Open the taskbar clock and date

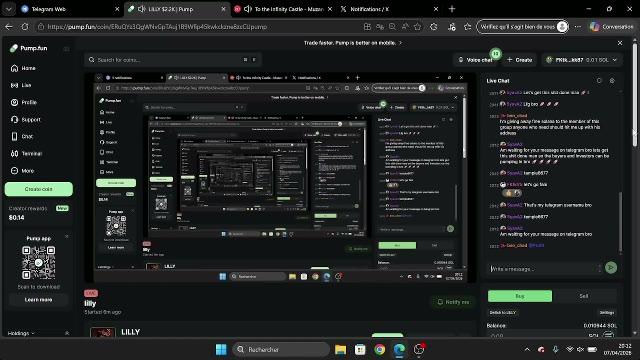click(x=618, y=349)
